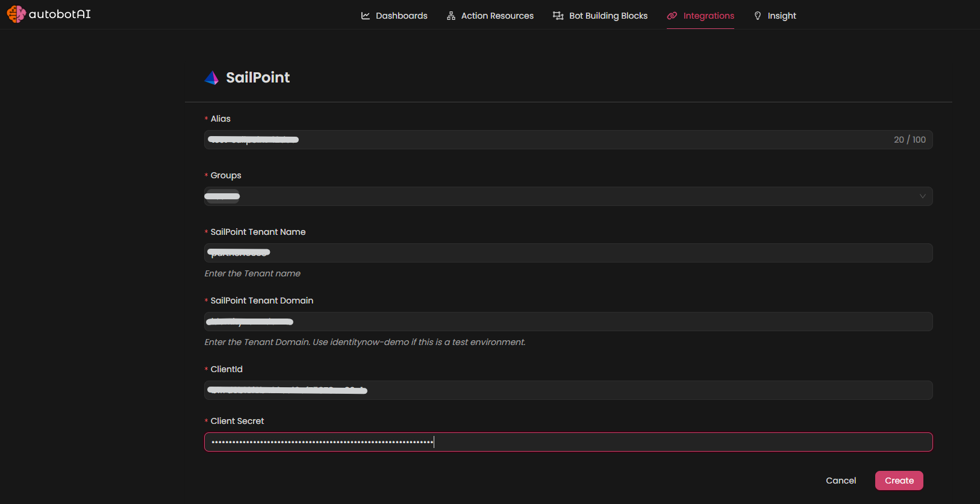Click the SailPoint Tenant Domain label
Screen dimensions: 980x504
tap(262, 300)
